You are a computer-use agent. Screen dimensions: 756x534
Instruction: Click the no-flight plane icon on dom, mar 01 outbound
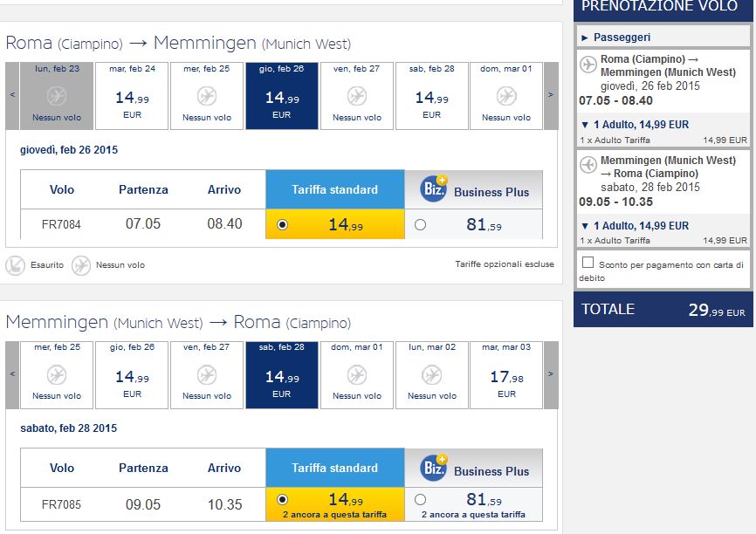pyautogui.click(x=506, y=96)
